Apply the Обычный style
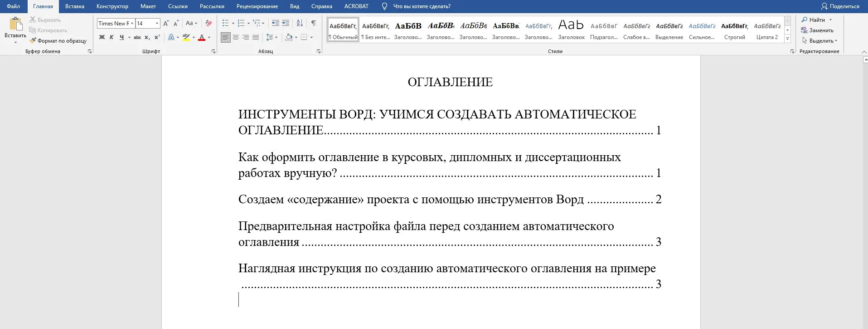This screenshot has width=868, height=329. pos(343,30)
